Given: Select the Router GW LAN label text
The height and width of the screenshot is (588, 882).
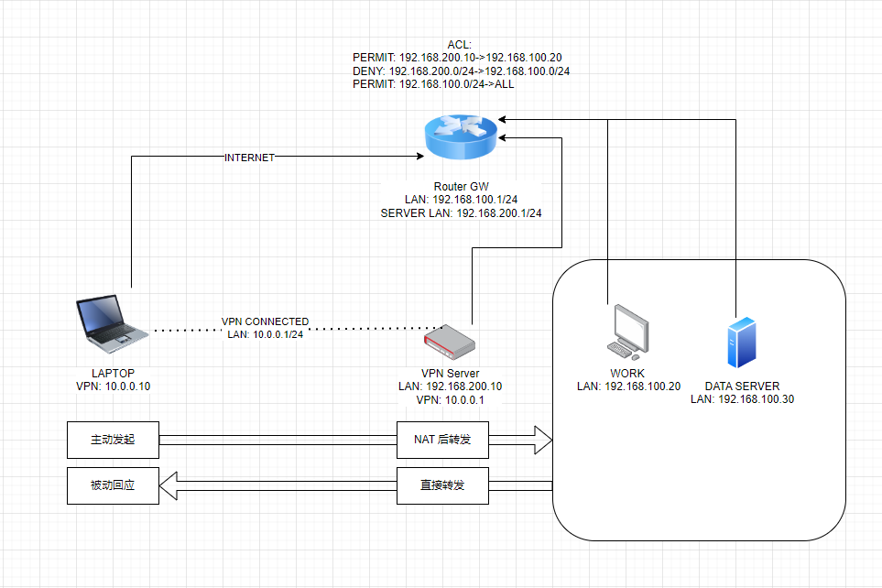Looking at the screenshot, I should 461,200.
